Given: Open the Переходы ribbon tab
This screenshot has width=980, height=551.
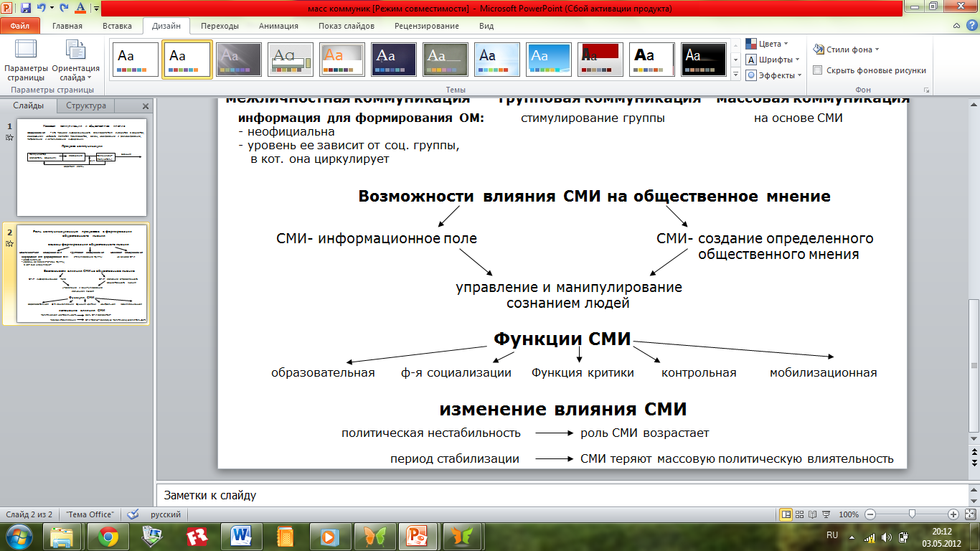Looking at the screenshot, I should 220,26.
